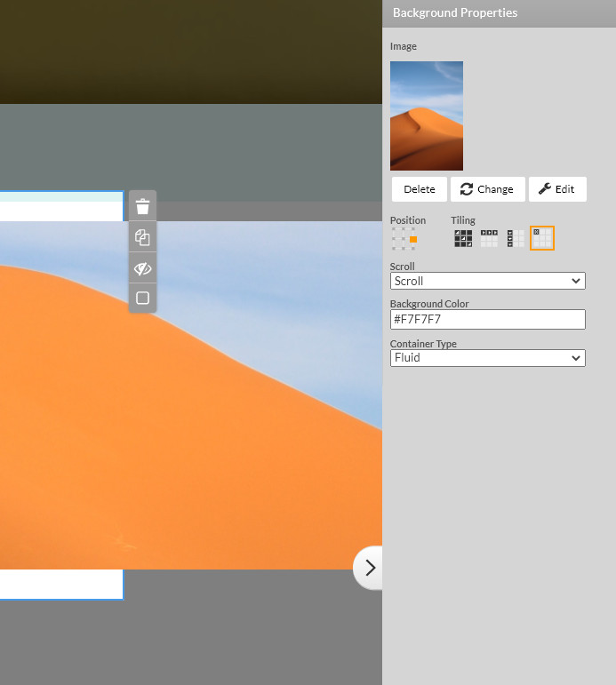Click the 'Tiling' label

coord(463,220)
